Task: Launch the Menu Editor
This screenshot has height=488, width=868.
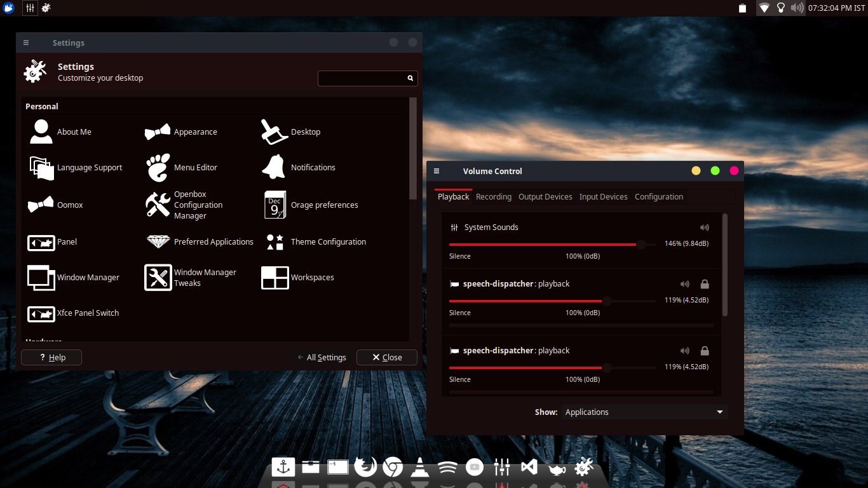Action: tap(181, 168)
